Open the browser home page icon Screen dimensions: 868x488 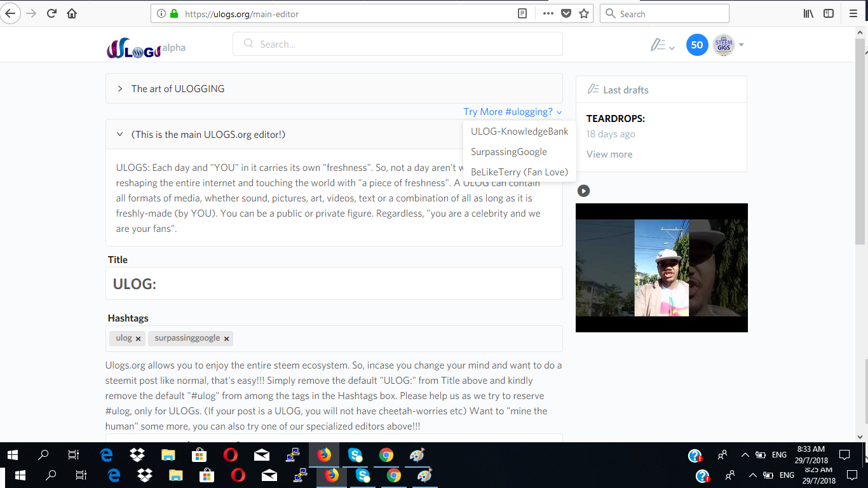point(72,13)
